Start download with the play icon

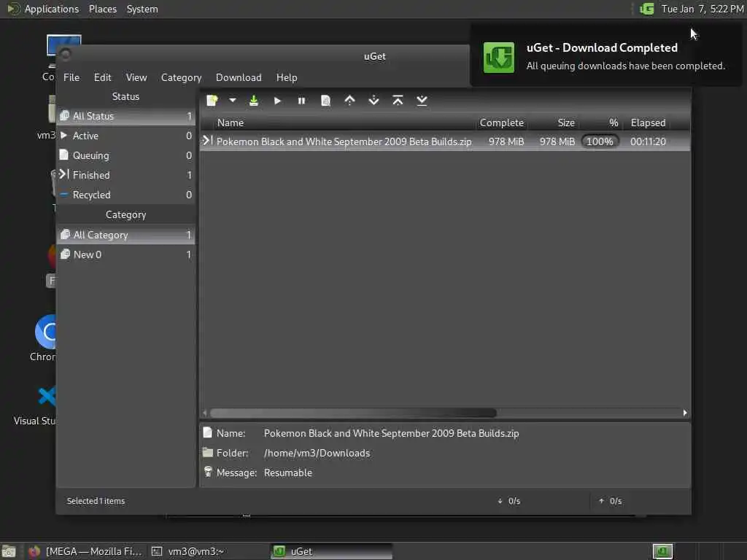tap(277, 101)
